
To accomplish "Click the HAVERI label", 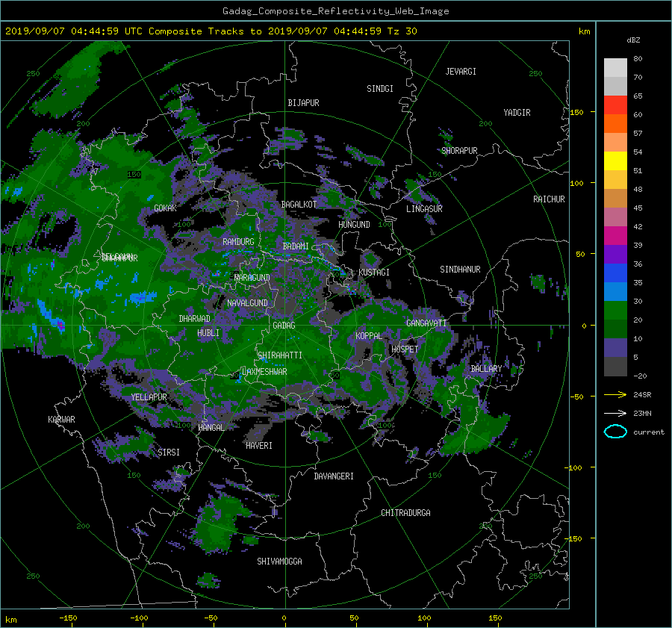I will (259, 446).
